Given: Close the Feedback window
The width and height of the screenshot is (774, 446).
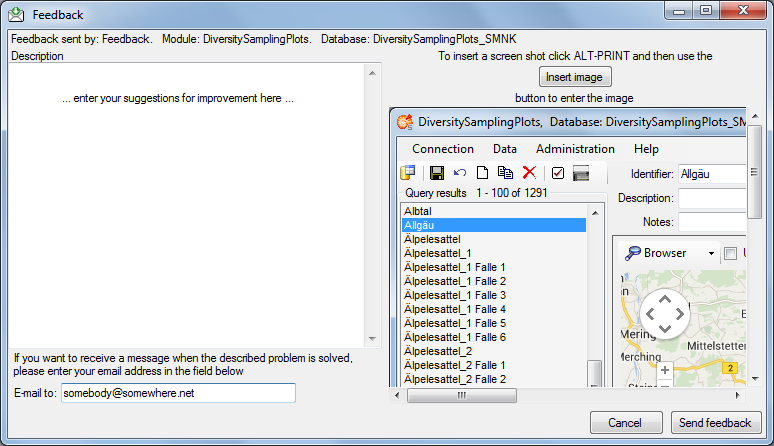Looking at the screenshot, I should click(743, 11).
